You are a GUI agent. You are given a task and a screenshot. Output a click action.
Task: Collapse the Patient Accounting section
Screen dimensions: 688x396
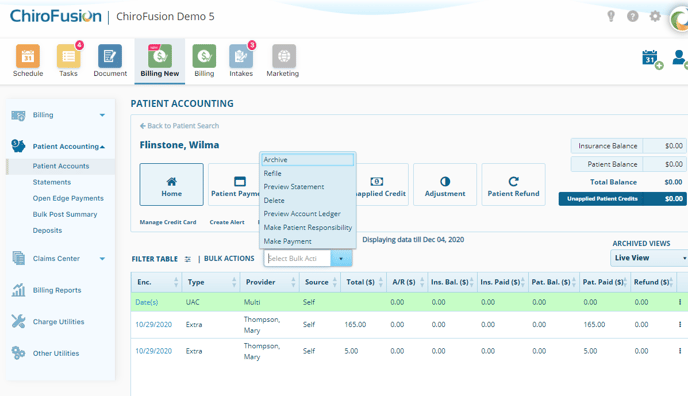click(102, 147)
